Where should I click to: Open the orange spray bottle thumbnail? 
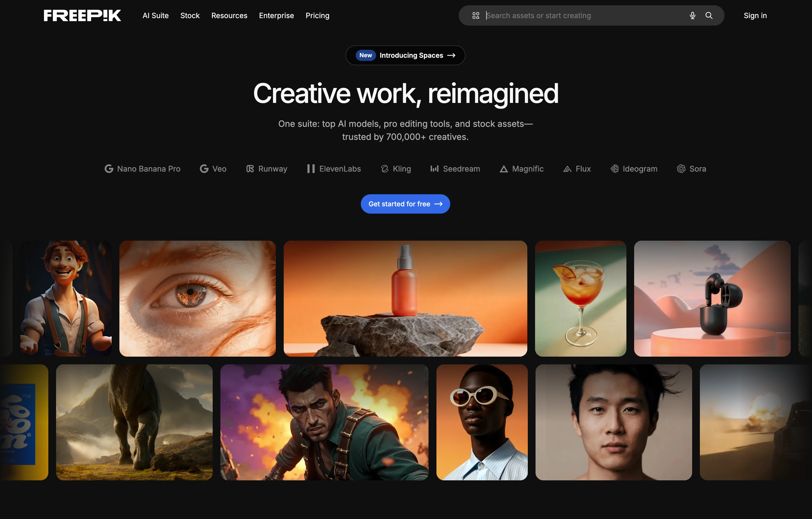(x=405, y=298)
